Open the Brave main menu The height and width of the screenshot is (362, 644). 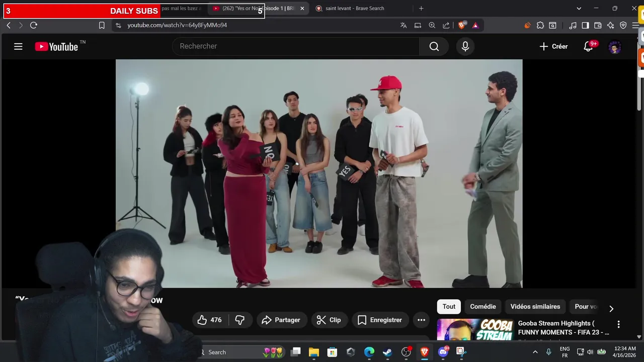(635, 25)
